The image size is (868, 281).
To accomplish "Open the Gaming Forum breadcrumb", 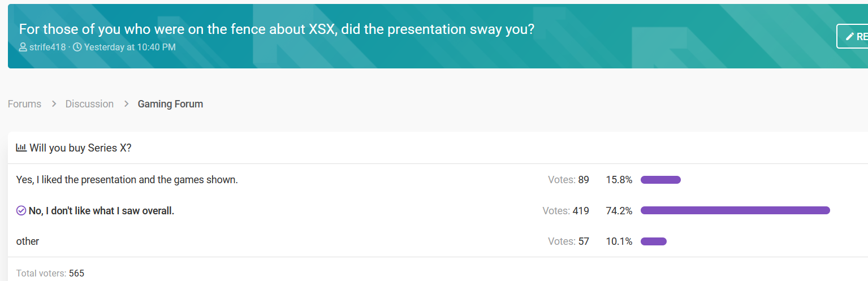I will click(x=170, y=104).
